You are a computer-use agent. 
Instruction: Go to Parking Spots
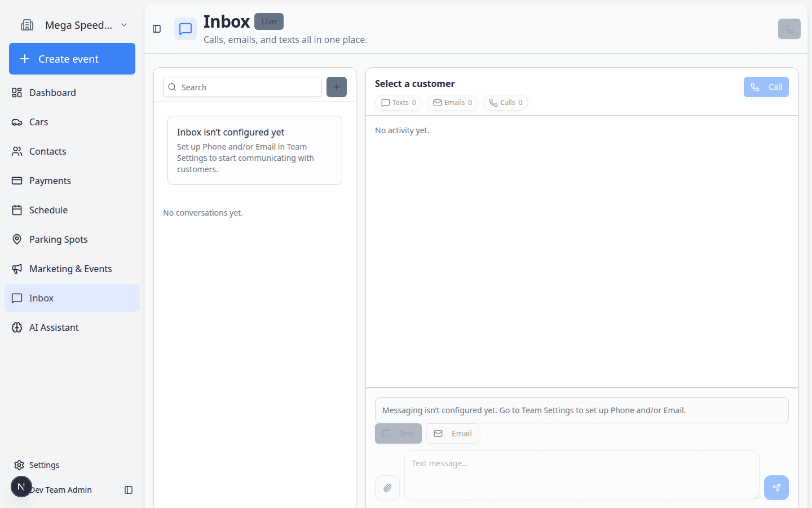(x=72, y=239)
